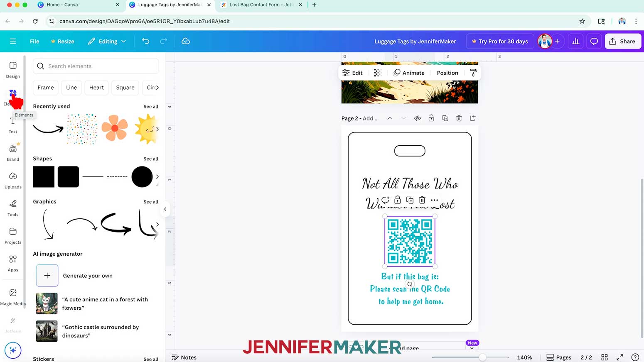Switch to Home - Canva browser tab
644x362 pixels.
click(79, 5)
